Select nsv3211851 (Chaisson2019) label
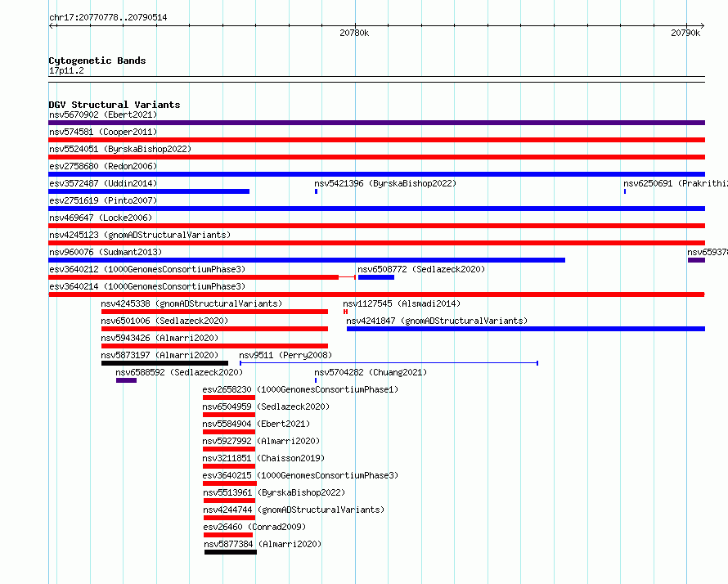Screen dimensions: 728x584 click(x=263, y=458)
